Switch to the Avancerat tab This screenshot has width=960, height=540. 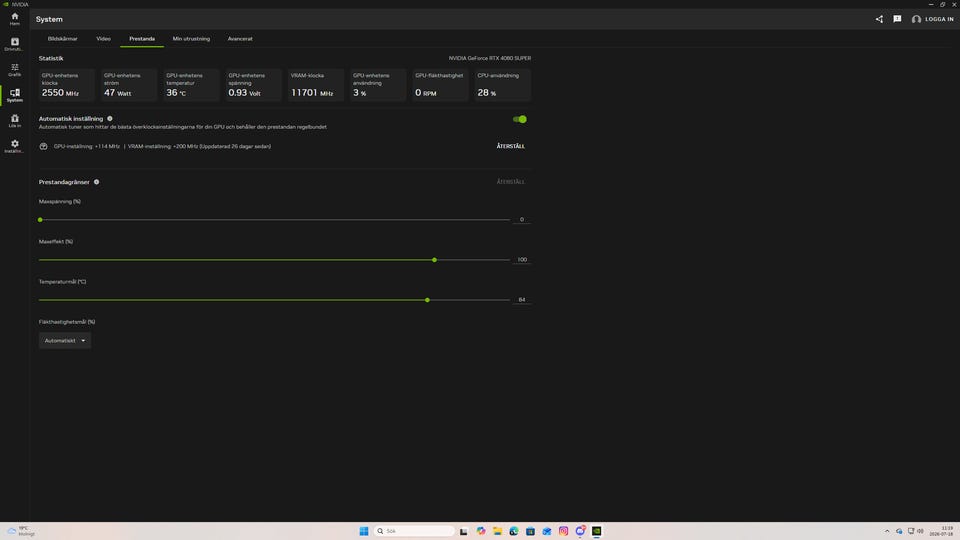point(240,39)
